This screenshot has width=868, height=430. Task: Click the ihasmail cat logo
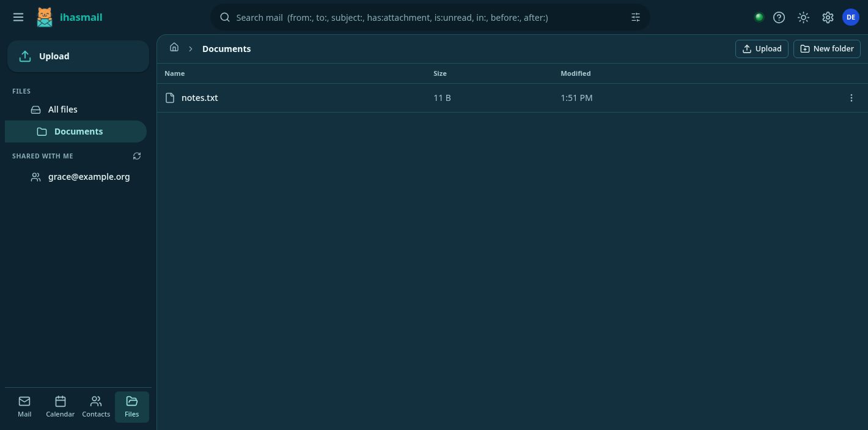pyautogui.click(x=44, y=17)
